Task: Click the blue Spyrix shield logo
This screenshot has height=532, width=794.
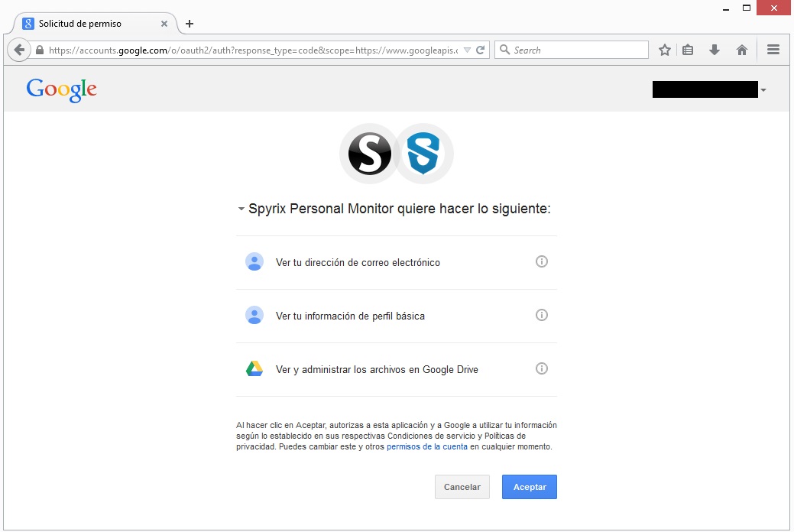Action: [423, 154]
